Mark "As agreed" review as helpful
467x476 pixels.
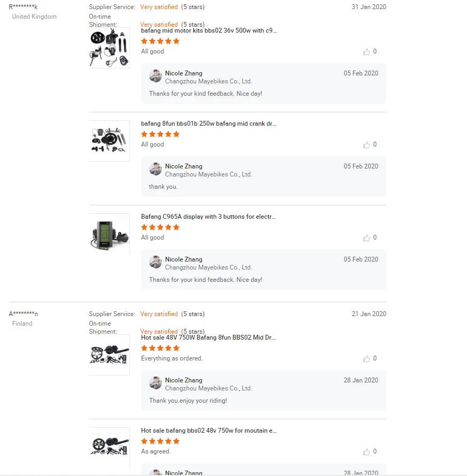tap(367, 452)
